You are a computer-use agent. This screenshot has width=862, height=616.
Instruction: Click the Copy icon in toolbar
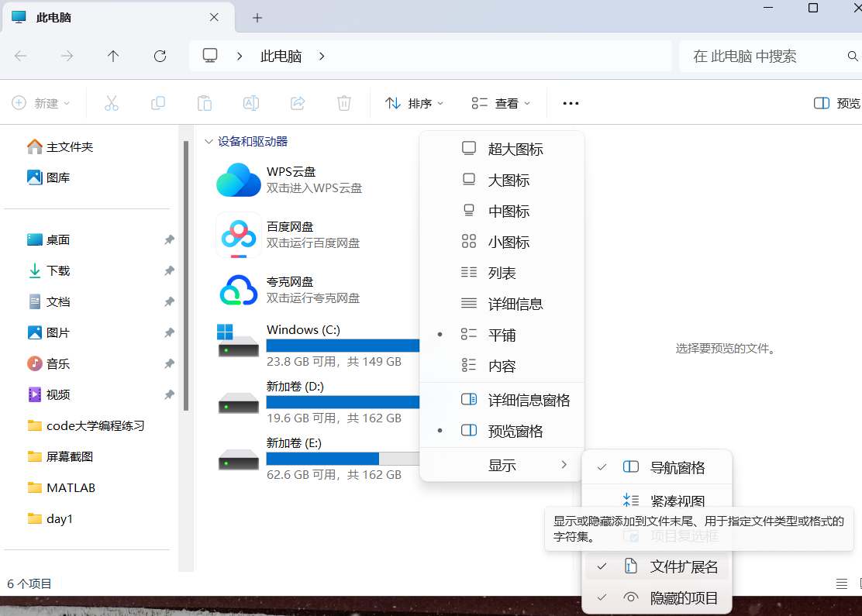point(158,103)
